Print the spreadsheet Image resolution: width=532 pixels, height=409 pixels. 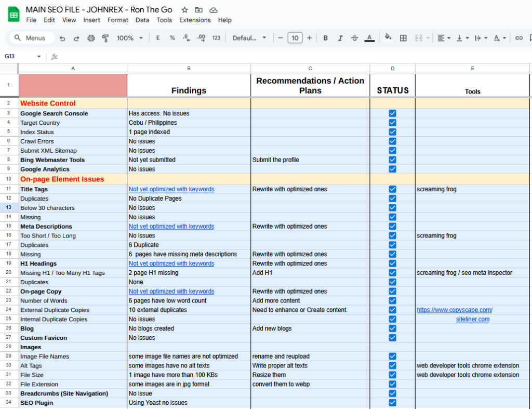point(91,38)
